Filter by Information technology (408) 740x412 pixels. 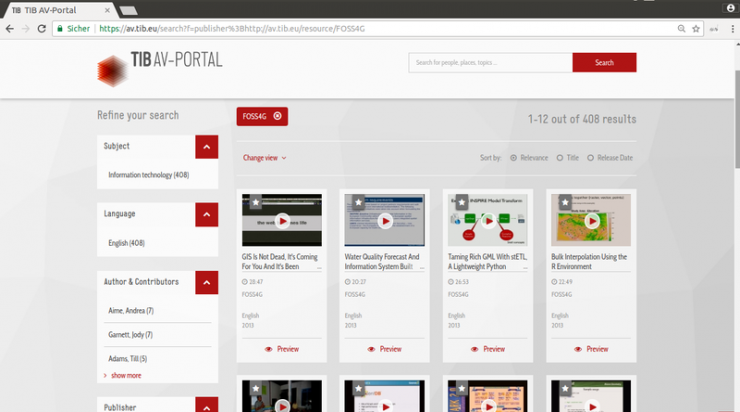tap(149, 175)
